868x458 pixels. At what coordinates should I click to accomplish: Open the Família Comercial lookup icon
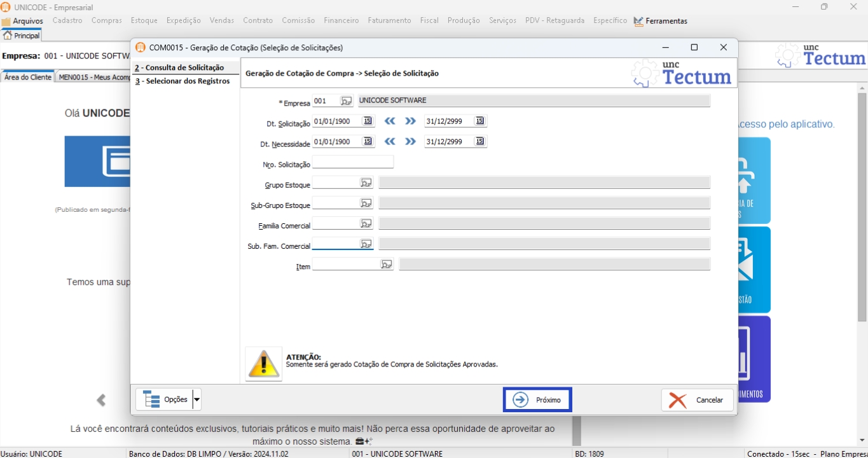click(x=366, y=224)
